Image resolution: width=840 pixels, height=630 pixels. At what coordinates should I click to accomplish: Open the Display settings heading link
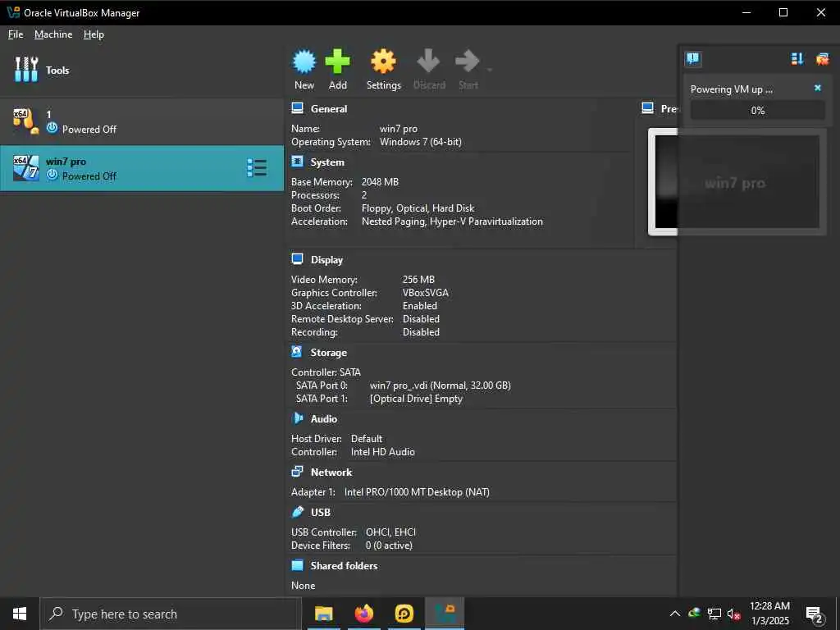click(326, 260)
